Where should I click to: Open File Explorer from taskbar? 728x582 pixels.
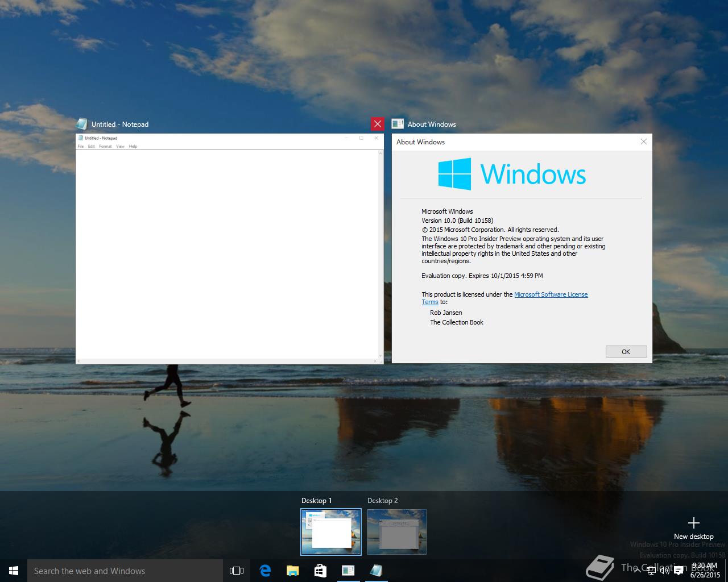click(x=292, y=571)
